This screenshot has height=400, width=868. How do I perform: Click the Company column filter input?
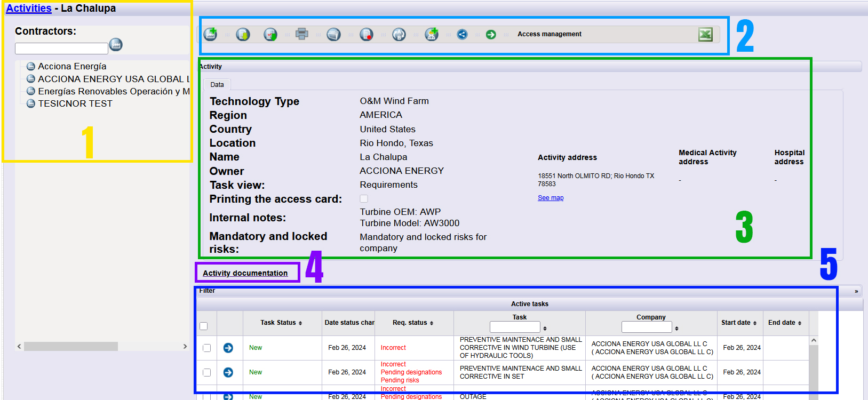(x=647, y=327)
